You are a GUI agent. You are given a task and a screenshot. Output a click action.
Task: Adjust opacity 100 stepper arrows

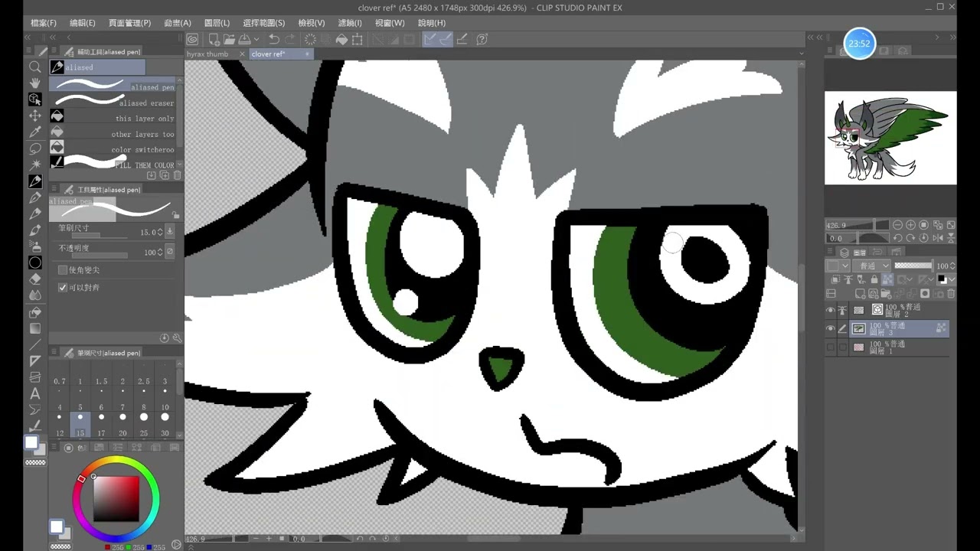click(159, 252)
